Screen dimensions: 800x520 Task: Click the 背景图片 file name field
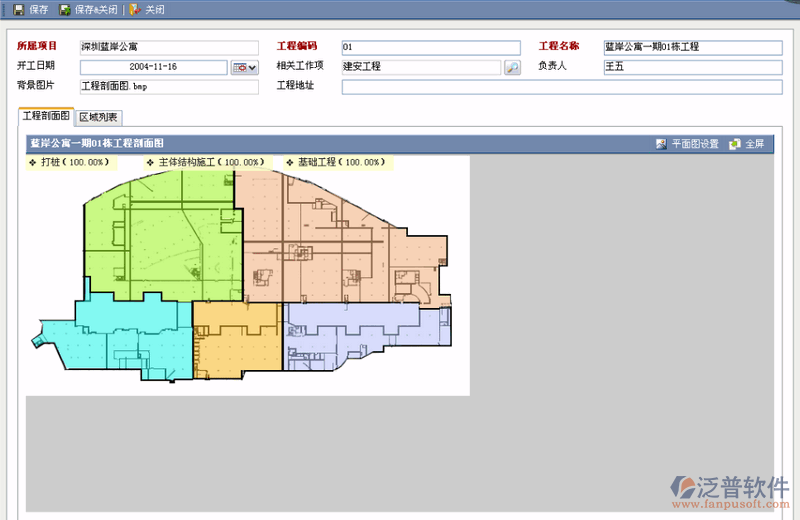coord(169,87)
